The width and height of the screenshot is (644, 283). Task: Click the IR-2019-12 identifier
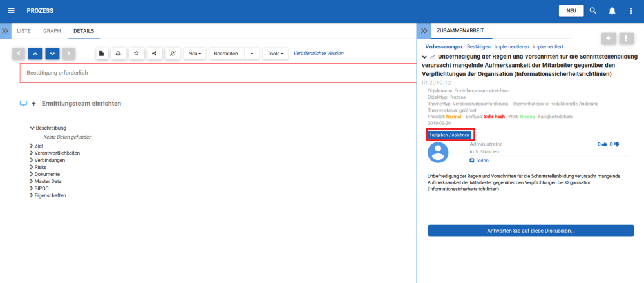tap(437, 83)
